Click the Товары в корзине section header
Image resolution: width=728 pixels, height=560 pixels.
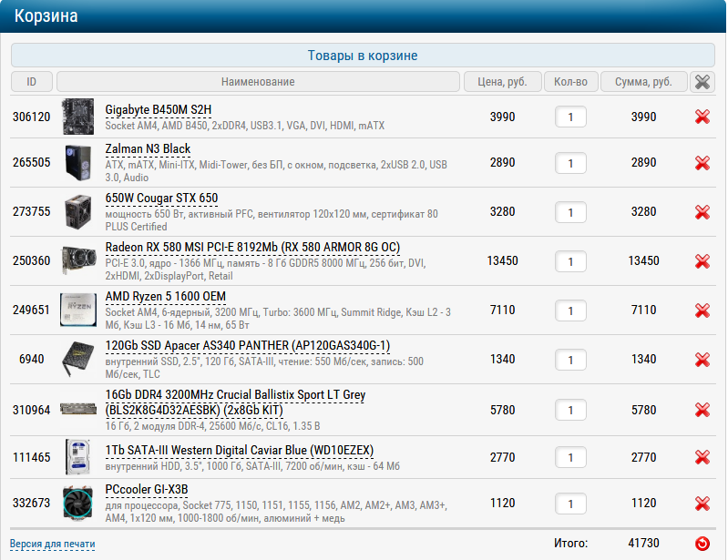click(363, 56)
